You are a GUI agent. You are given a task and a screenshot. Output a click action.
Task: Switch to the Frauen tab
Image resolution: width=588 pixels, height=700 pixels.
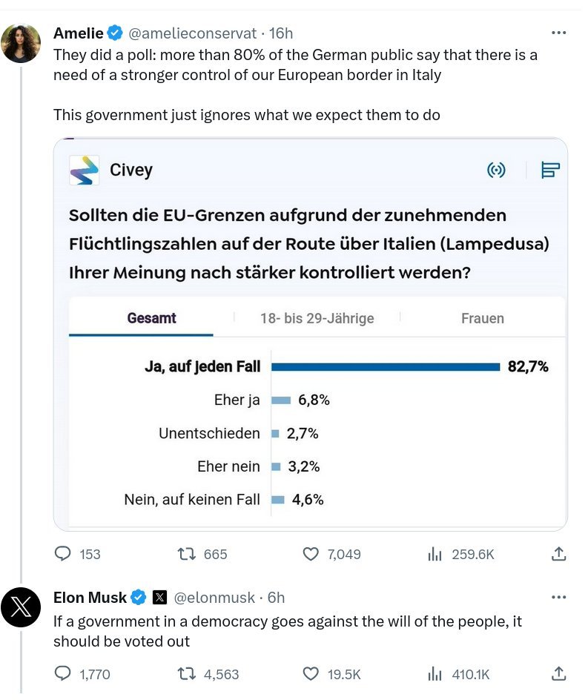(x=482, y=318)
